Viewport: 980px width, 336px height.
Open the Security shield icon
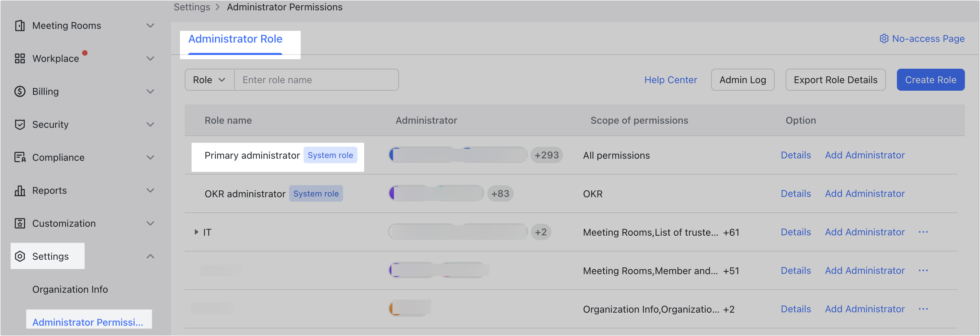coord(21,124)
